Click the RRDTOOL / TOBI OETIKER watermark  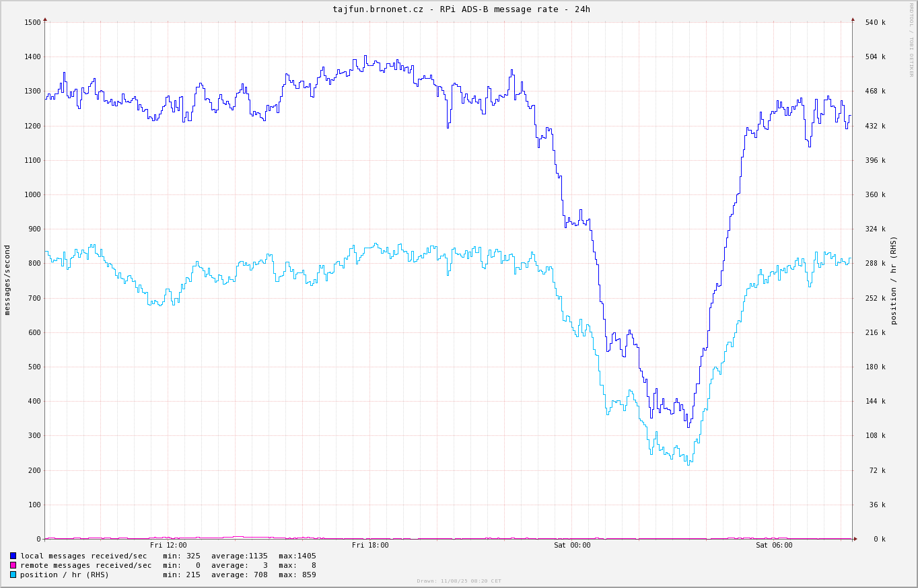click(912, 39)
